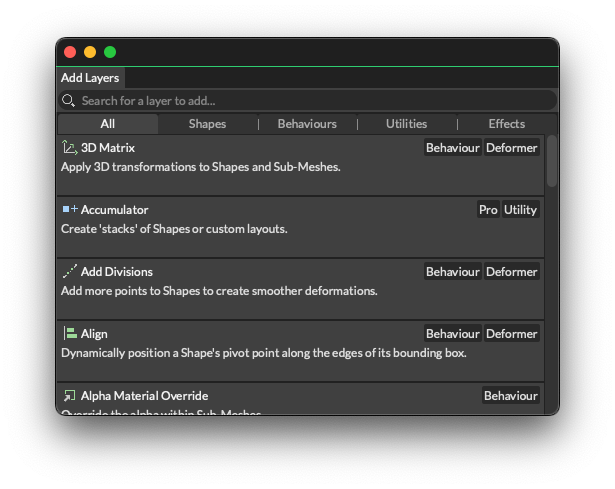Click the Add Layers panel tab
Screen dimensions: 615x489
(90, 78)
